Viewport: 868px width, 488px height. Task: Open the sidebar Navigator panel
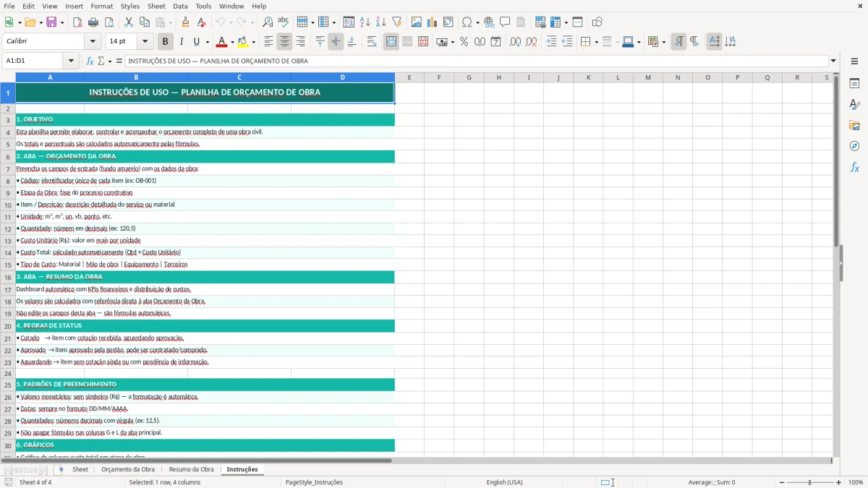pyautogui.click(x=854, y=146)
